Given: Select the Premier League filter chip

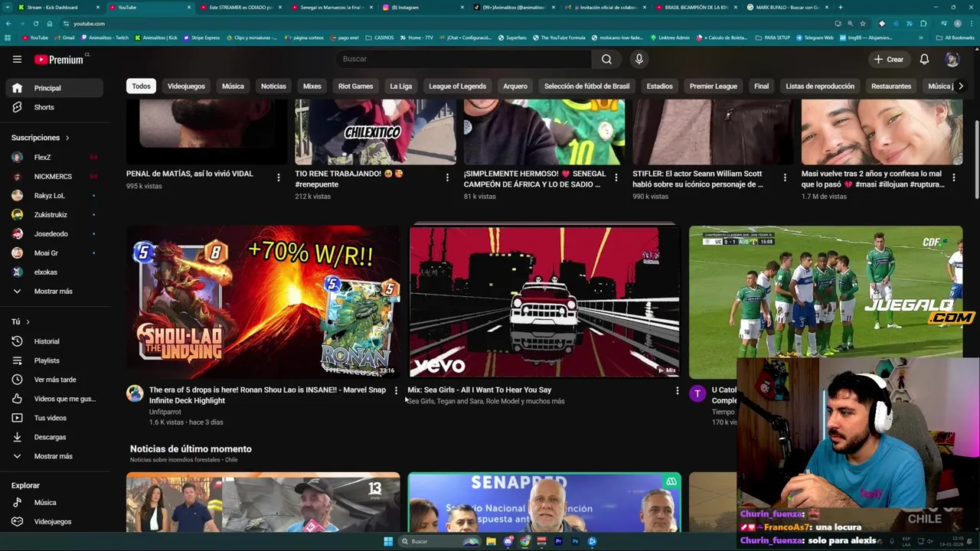Looking at the screenshot, I should (713, 86).
